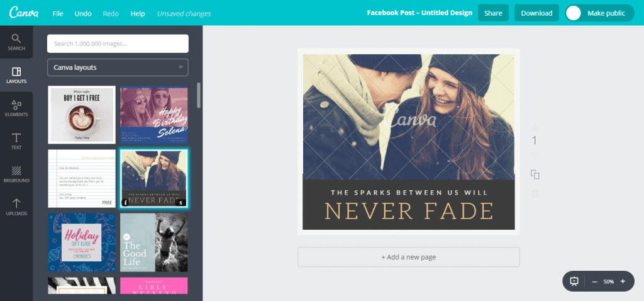Click the Download button
Image resolution: width=644 pixels, height=301 pixels.
pos(536,13)
